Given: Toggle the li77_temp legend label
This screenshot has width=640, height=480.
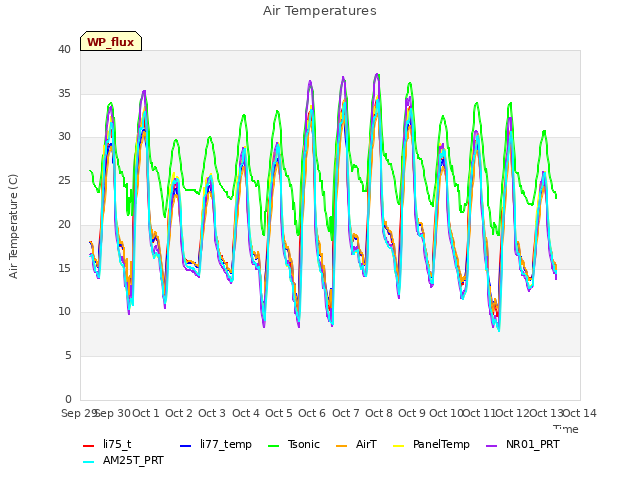Looking at the screenshot, I should tap(226, 444).
